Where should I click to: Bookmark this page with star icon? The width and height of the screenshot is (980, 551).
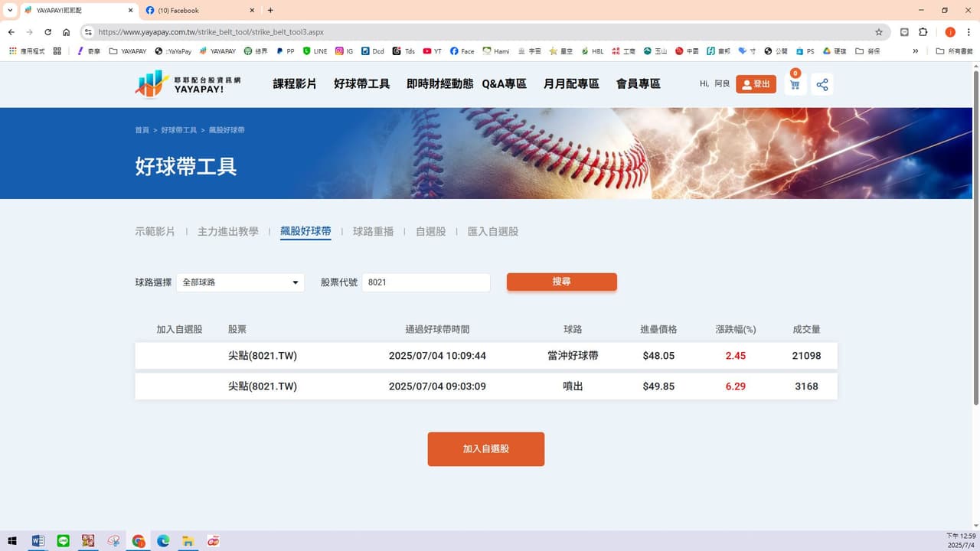879,32
